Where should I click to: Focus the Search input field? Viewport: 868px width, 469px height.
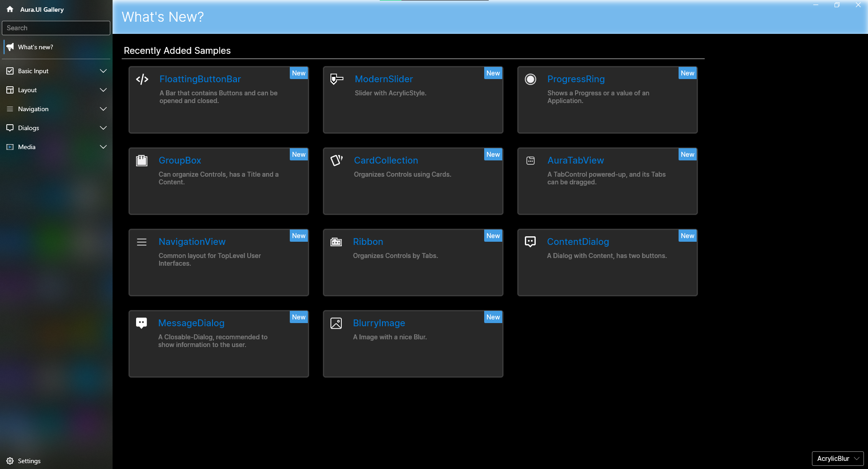point(56,28)
